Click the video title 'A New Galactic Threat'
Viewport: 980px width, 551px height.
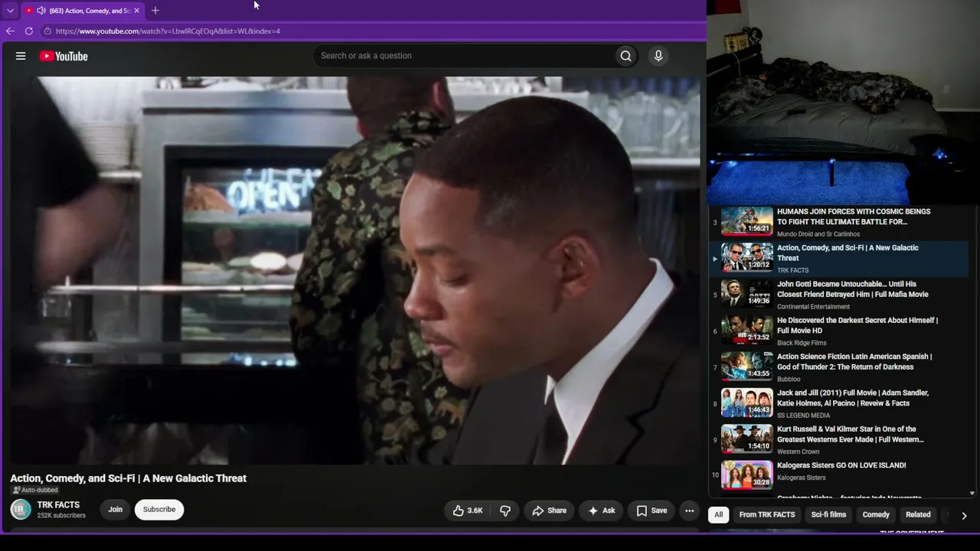129,478
